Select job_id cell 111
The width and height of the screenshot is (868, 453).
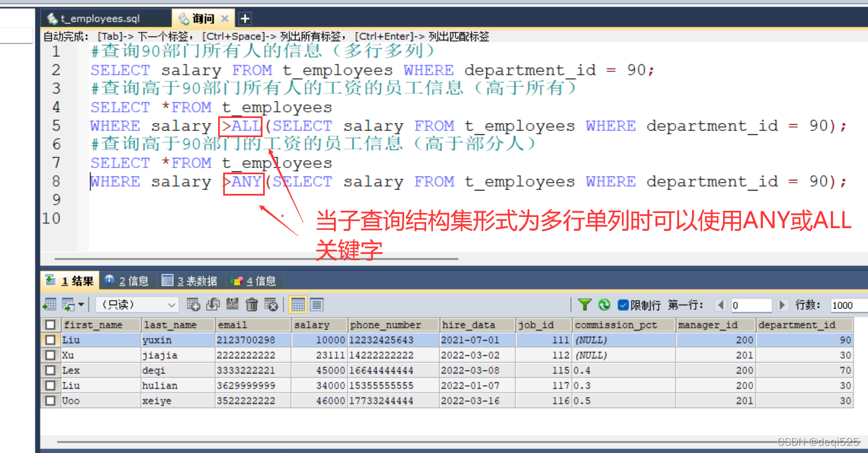pos(544,340)
